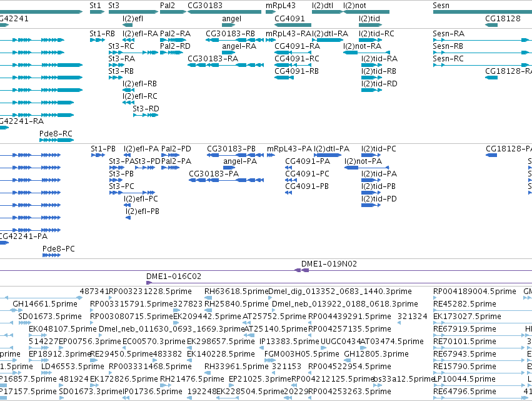Select protein mRpL43-PA
This screenshot has height=401, width=532.
271,155
